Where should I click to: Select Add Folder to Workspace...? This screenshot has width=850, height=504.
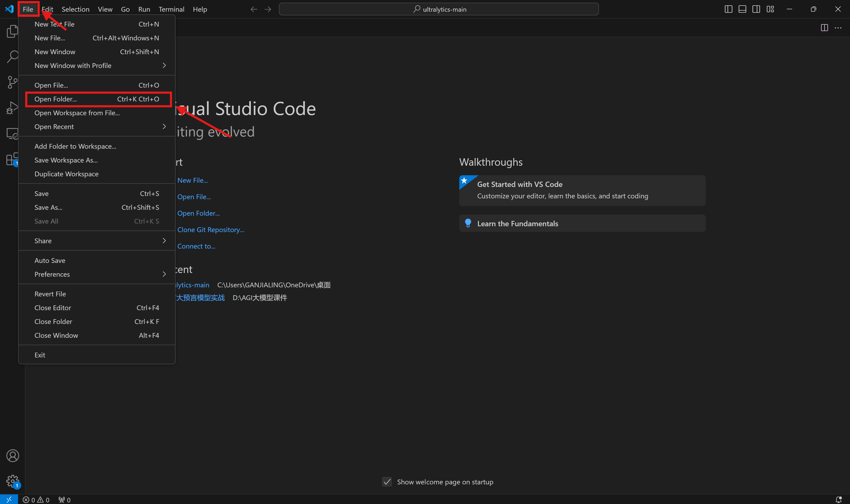click(97, 146)
